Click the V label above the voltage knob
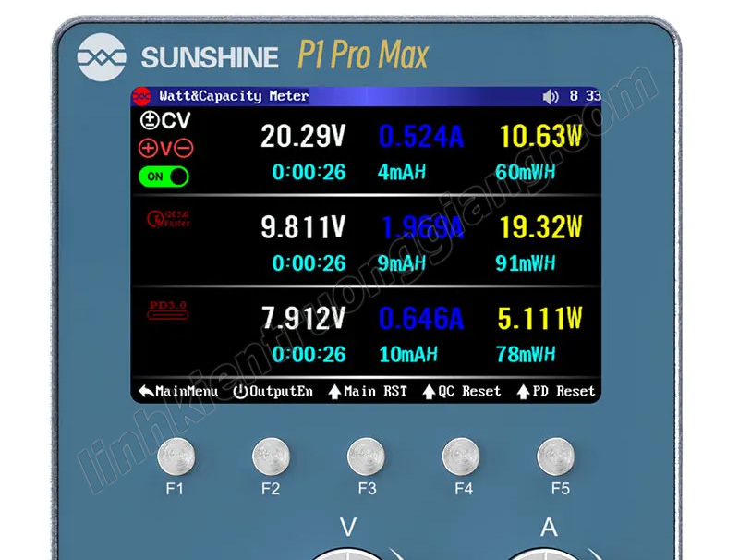739x560 pixels. click(348, 527)
